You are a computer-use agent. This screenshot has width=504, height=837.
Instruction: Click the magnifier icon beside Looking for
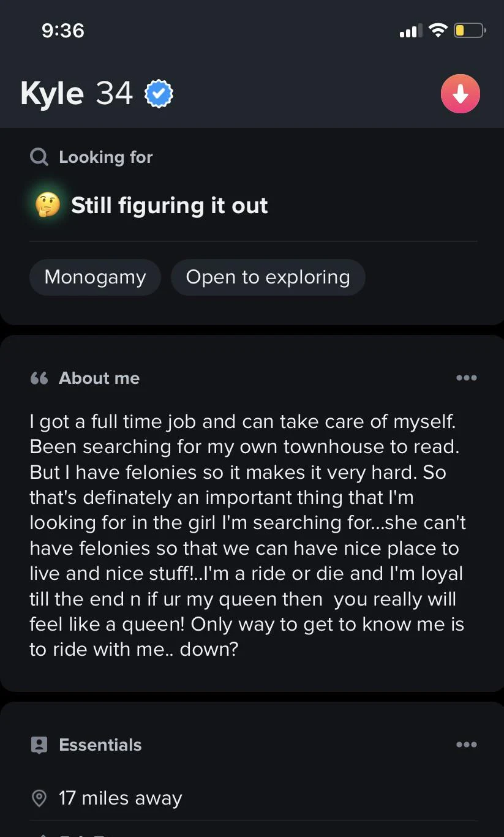coord(39,157)
